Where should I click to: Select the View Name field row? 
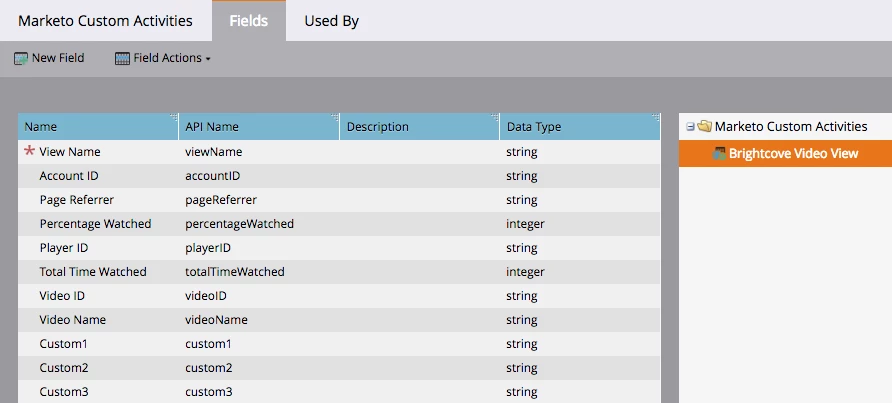point(339,152)
